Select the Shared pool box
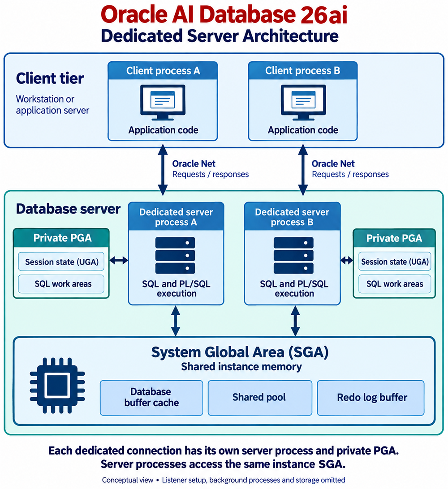 (260, 398)
